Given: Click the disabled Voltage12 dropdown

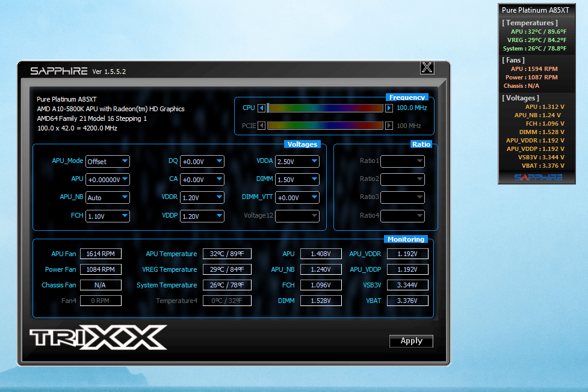Looking at the screenshot, I should 297,216.
